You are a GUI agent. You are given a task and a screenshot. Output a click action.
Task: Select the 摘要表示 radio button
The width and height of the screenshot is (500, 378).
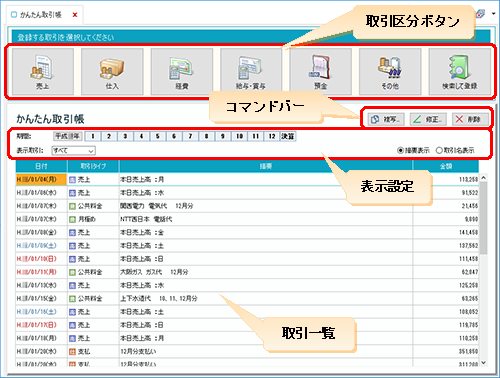click(400, 151)
